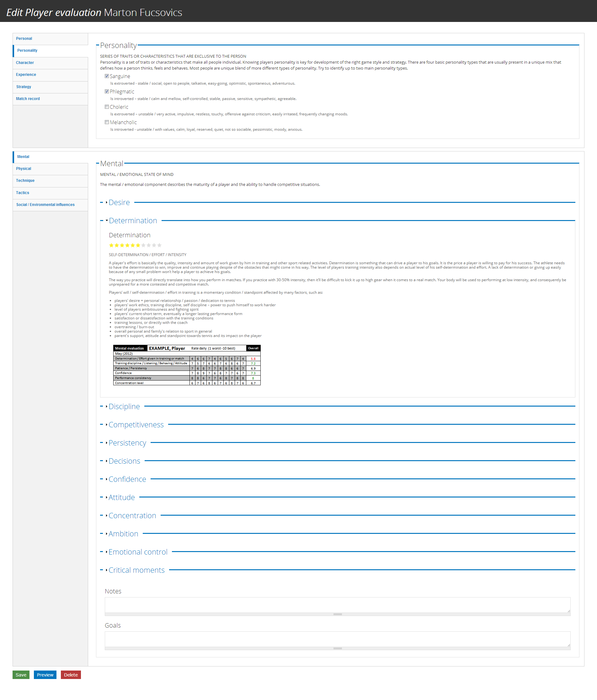Set Determination rating to second star

click(117, 245)
